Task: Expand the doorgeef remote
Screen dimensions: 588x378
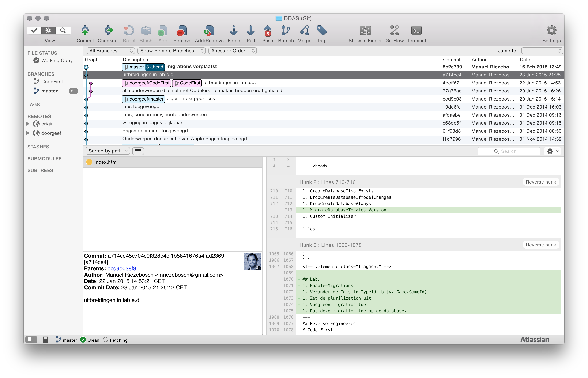Action: click(28, 133)
